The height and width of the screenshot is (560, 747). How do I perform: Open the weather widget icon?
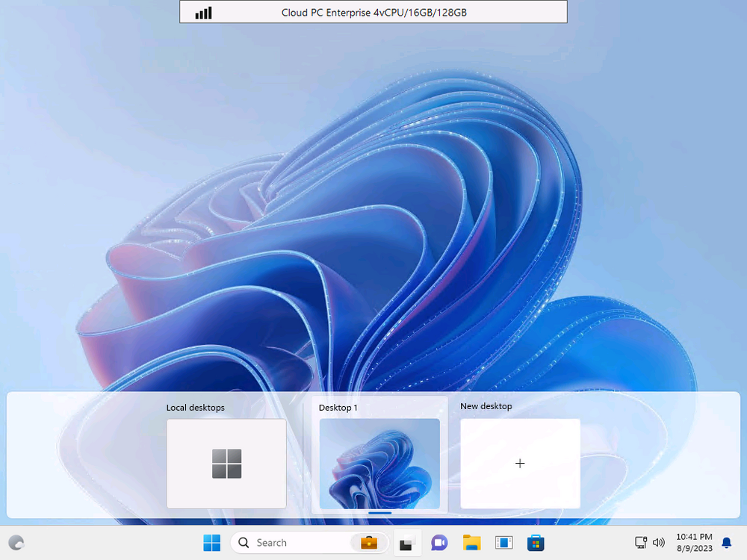pyautogui.click(x=16, y=542)
